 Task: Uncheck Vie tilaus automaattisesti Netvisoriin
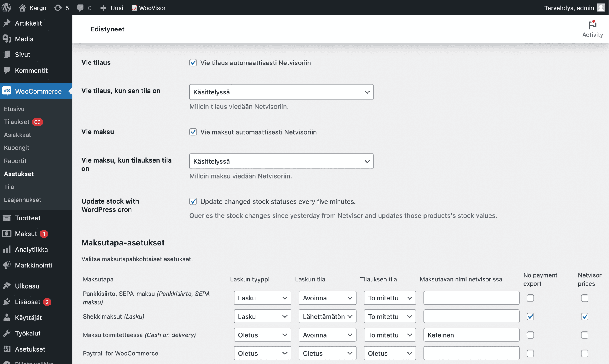point(193,63)
